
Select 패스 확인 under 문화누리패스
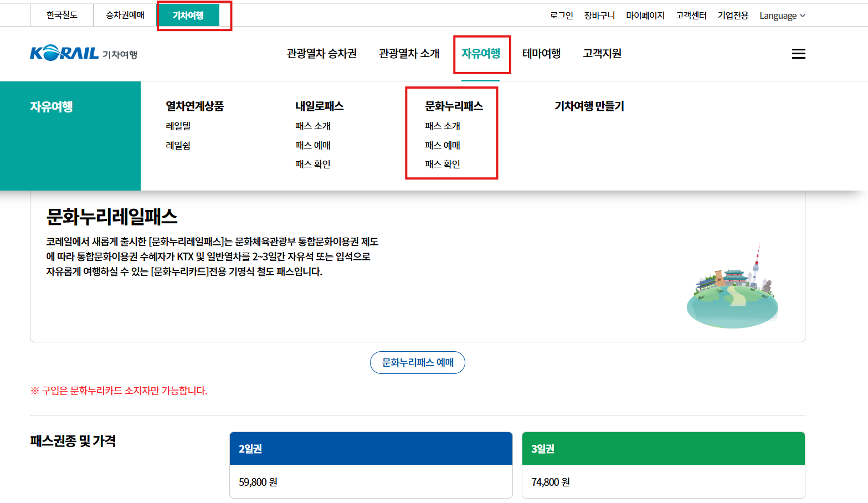tap(443, 164)
